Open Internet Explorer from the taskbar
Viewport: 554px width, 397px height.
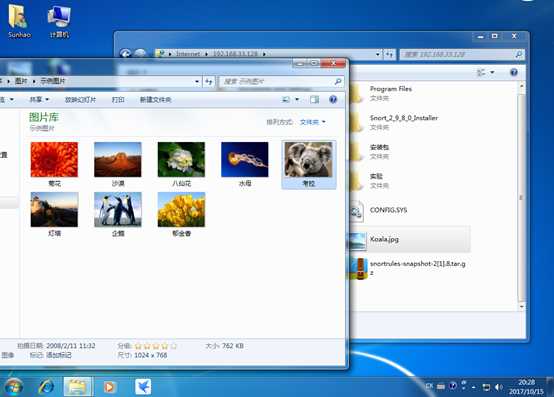click(x=46, y=387)
